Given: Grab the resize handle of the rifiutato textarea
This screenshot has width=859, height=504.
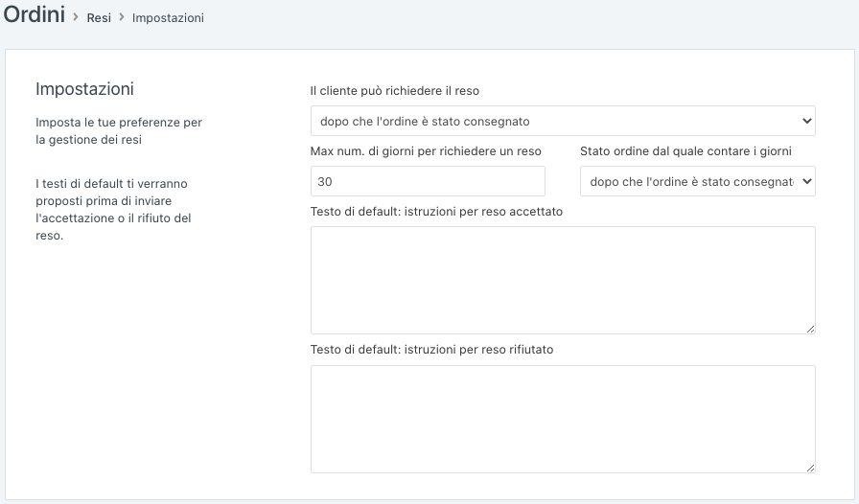Looking at the screenshot, I should point(810,468).
